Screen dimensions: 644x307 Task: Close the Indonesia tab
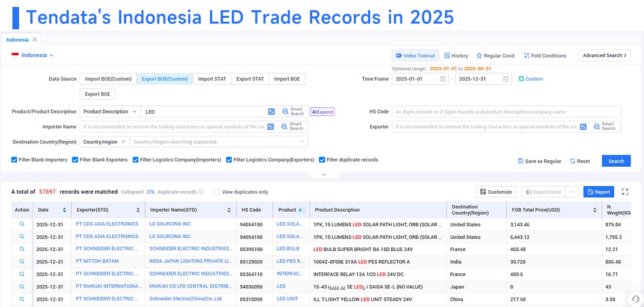point(35,40)
